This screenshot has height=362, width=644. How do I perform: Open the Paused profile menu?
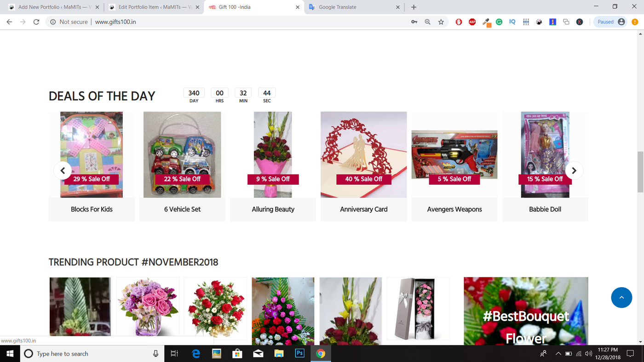pos(611,22)
